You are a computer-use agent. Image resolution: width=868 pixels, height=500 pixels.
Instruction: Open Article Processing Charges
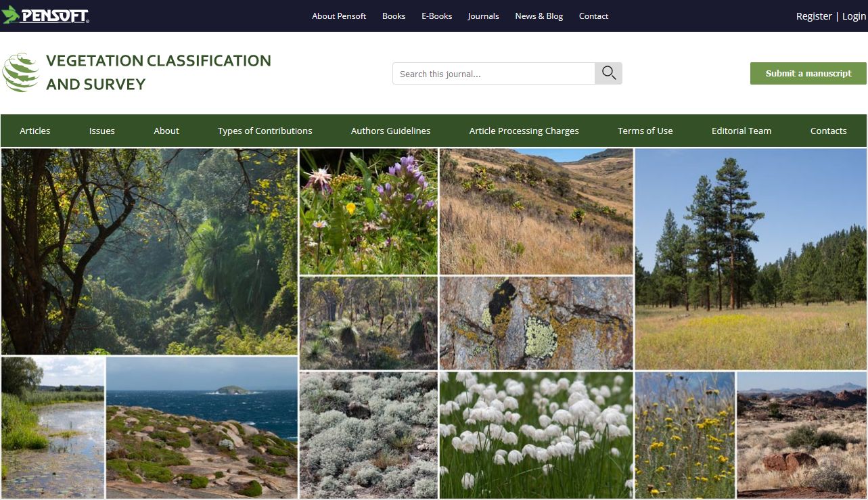point(524,131)
